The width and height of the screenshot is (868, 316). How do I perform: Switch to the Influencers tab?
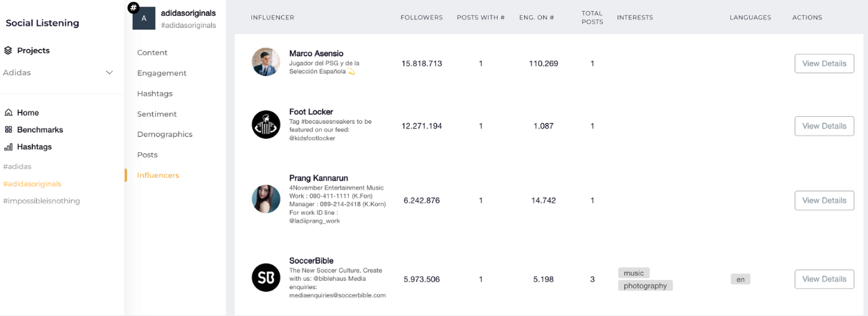point(158,175)
